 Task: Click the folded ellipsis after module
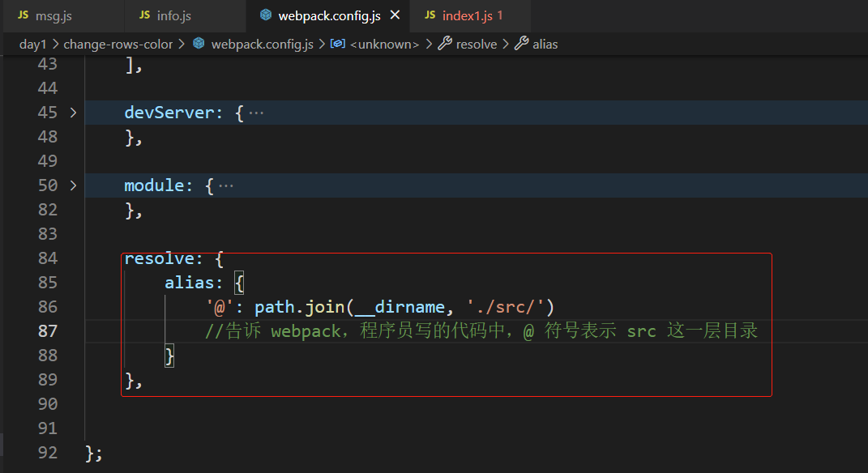pyautogui.click(x=226, y=186)
